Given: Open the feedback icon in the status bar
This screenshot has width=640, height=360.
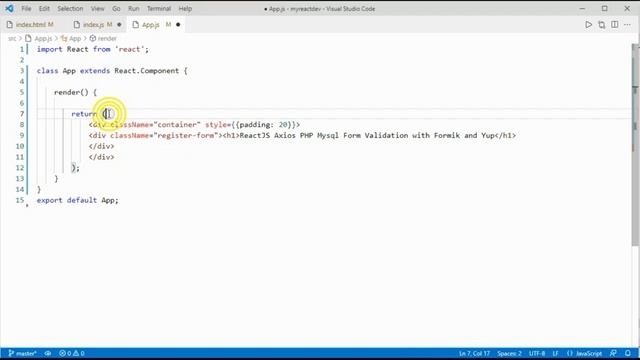Looking at the screenshot, I should click(613, 353).
